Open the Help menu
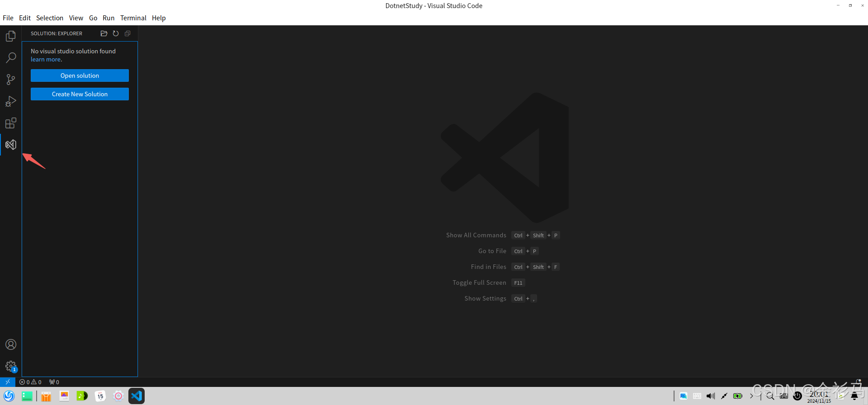 159,18
